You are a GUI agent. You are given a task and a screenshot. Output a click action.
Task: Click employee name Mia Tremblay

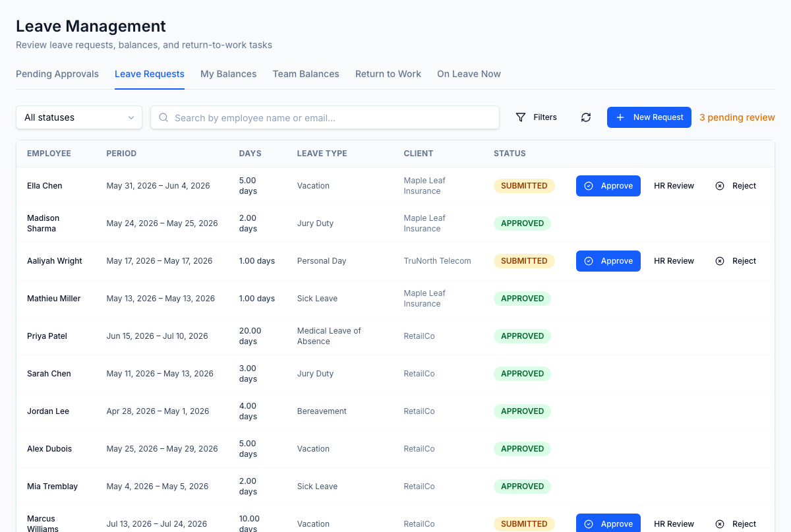[52, 487]
